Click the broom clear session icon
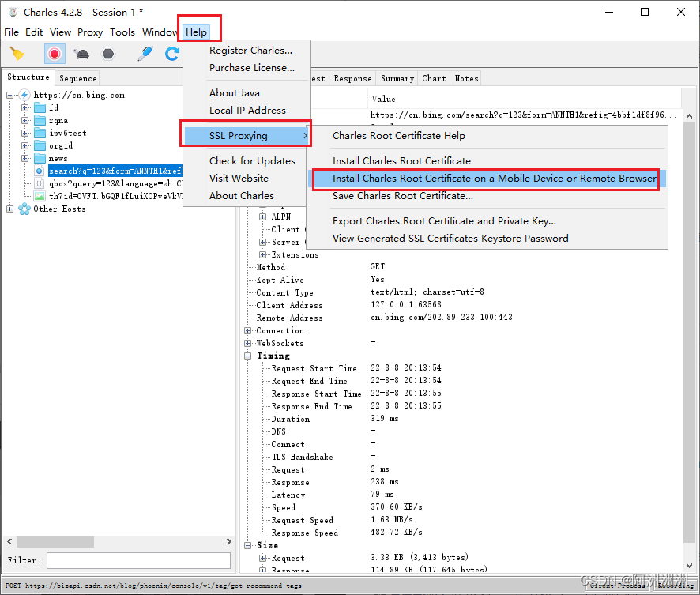Viewport: 700px width, 595px height. click(x=17, y=54)
